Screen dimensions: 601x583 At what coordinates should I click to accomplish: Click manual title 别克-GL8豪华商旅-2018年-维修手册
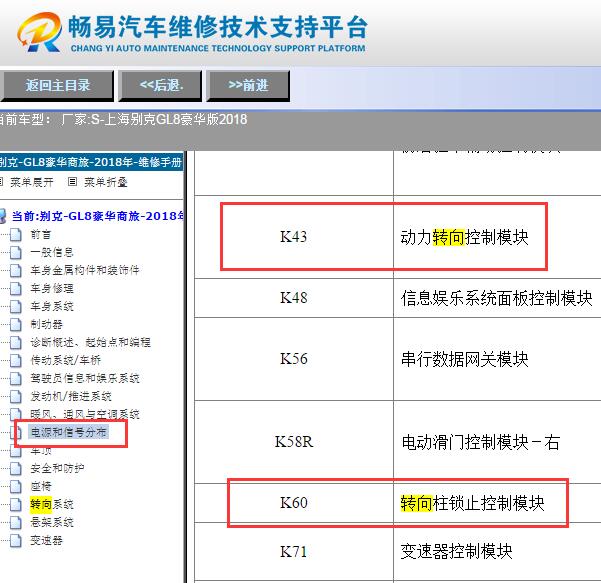coord(91,162)
